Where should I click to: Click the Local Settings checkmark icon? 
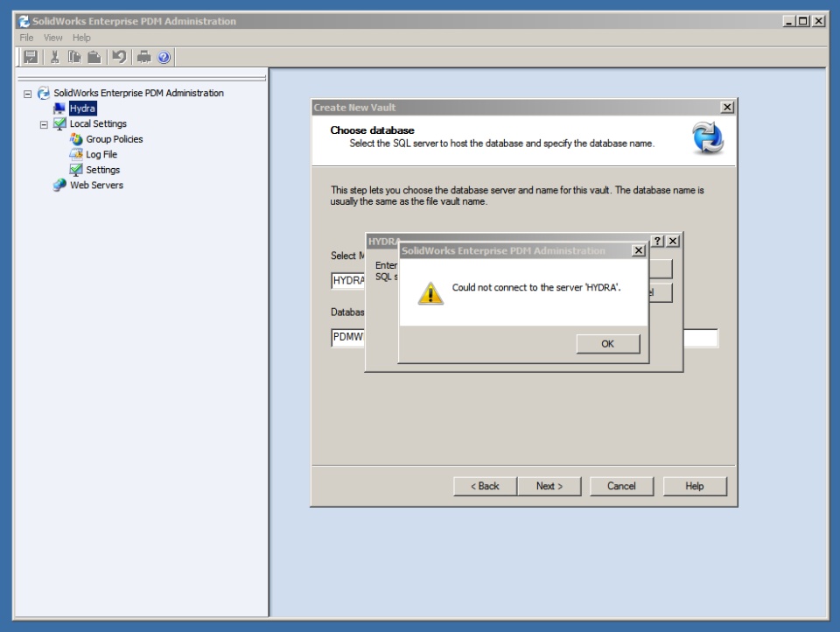pyautogui.click(x=59, y=123)
